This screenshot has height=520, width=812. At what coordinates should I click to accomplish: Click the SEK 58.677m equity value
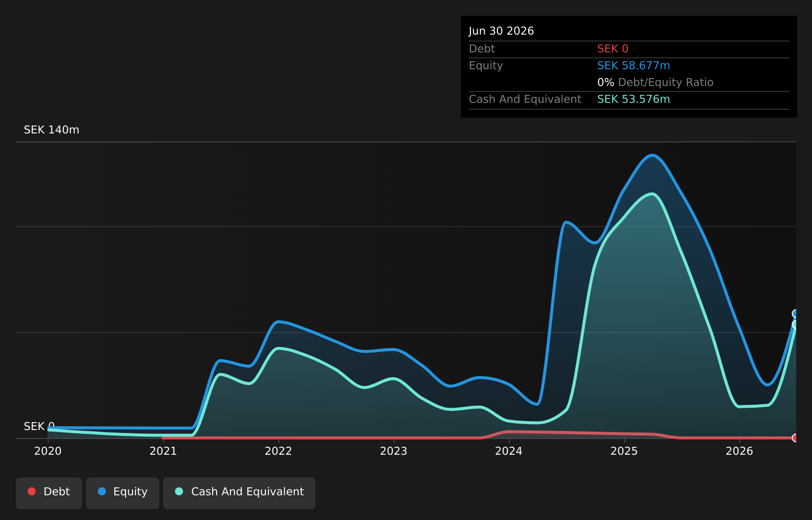coord(633,66)
